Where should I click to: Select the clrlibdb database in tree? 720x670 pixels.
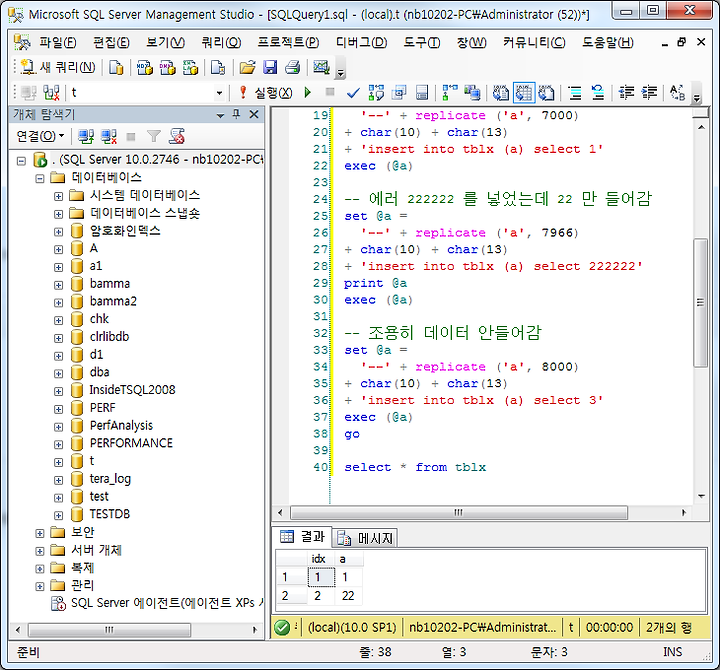(109, 337)
